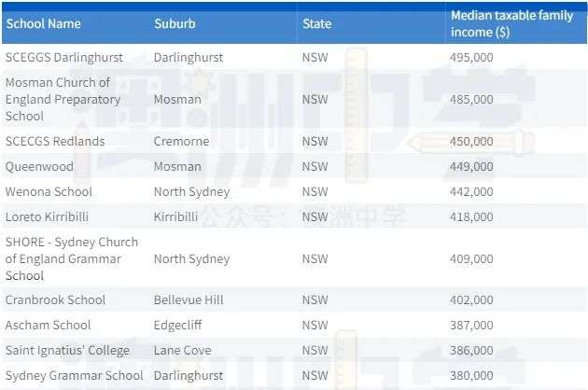This screenshot has height=390, width=588.
Task: Click the State column header
Action: click(317, 23)
